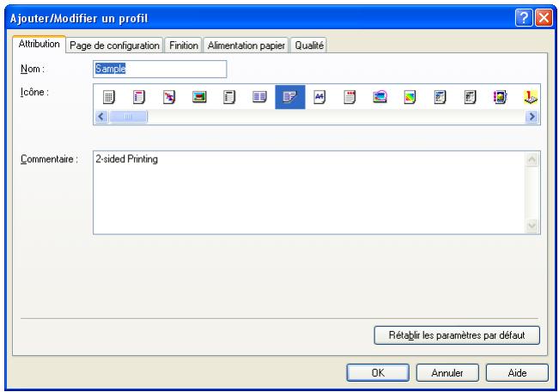This screenshot has width=559, height=392.
Task: Choose the yellow number-one page icon
Action: coord(531,97)
